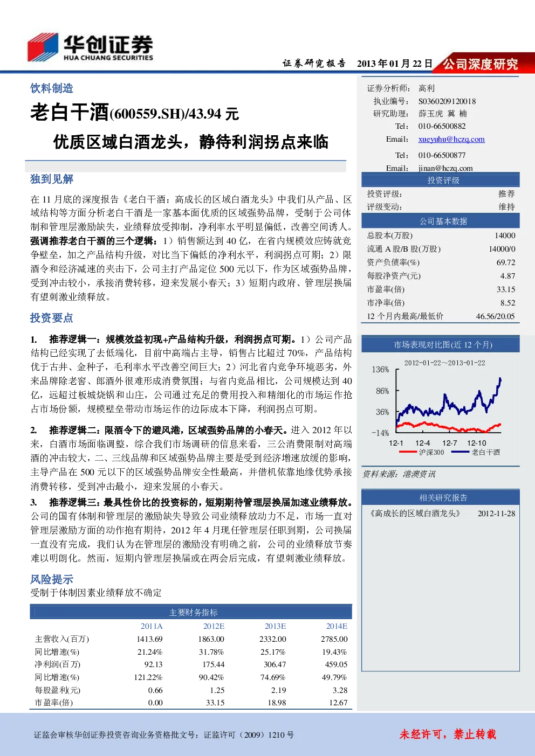Open the xueyuhu@hczq.com email link
The height and width of the screenshot is (756, 535).
451,139
